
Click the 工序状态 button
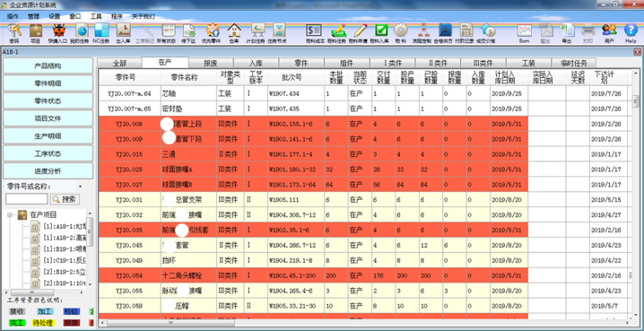[48, 153]
